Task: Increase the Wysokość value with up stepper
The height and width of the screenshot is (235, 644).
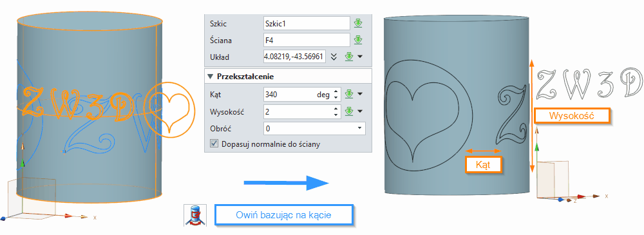Action: click(336, 108)
